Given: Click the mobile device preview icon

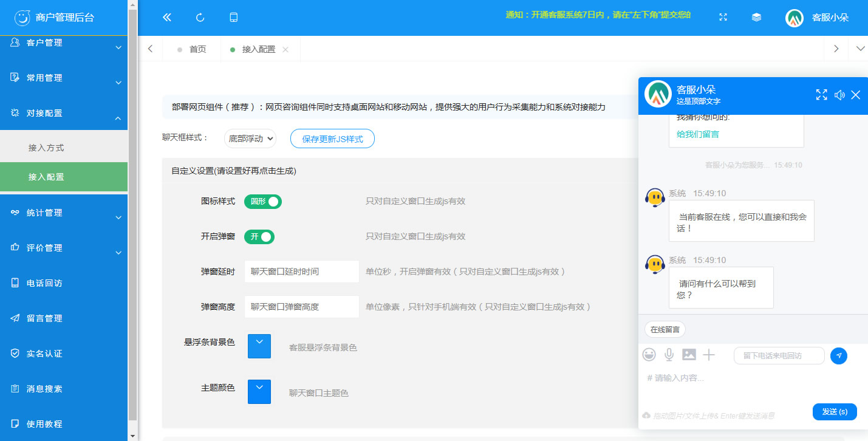Looking at the screenshot, I should point(233,18).
